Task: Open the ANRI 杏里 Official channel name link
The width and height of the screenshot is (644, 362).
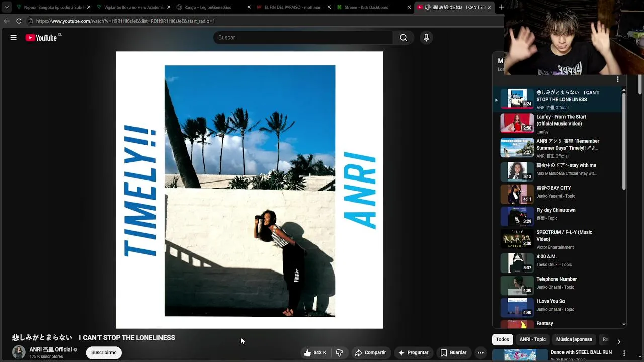Action: [x=50, y=349]
